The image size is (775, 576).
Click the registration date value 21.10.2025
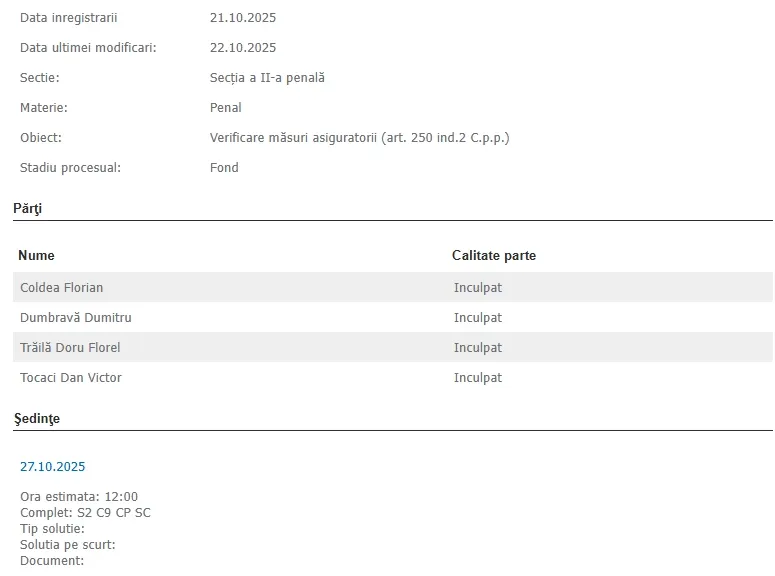243,18
